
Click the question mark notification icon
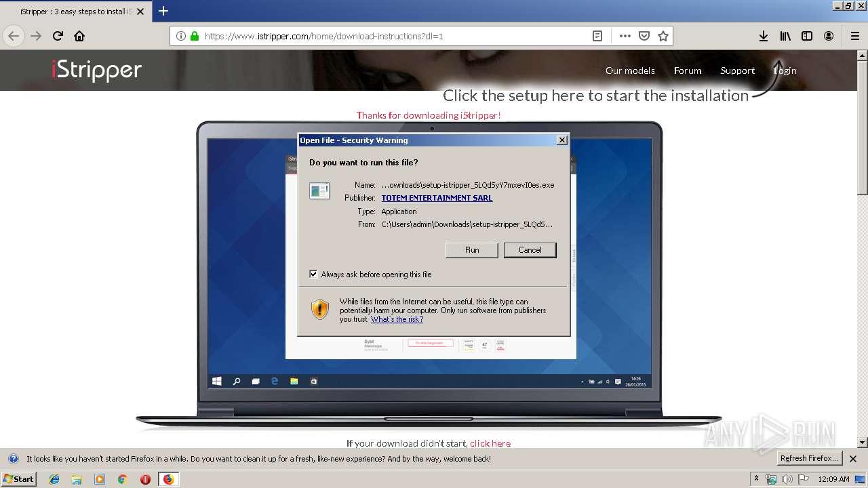point(13,459)
